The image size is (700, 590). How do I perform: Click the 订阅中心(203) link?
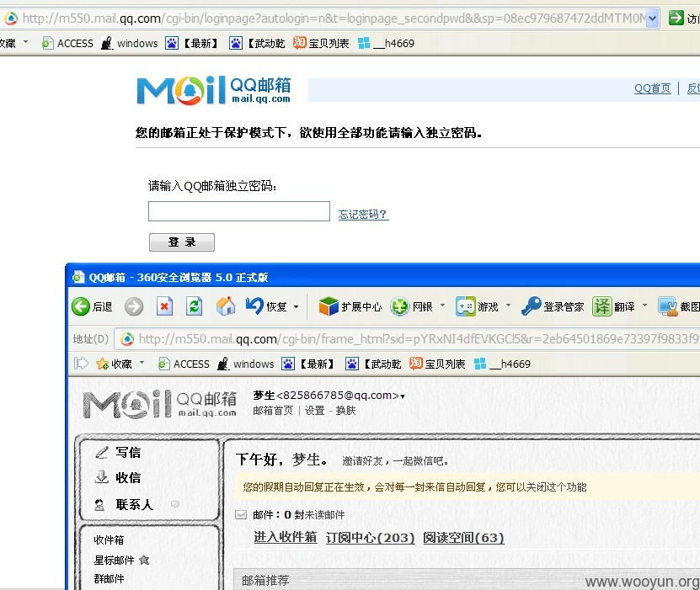pos(370,537)
